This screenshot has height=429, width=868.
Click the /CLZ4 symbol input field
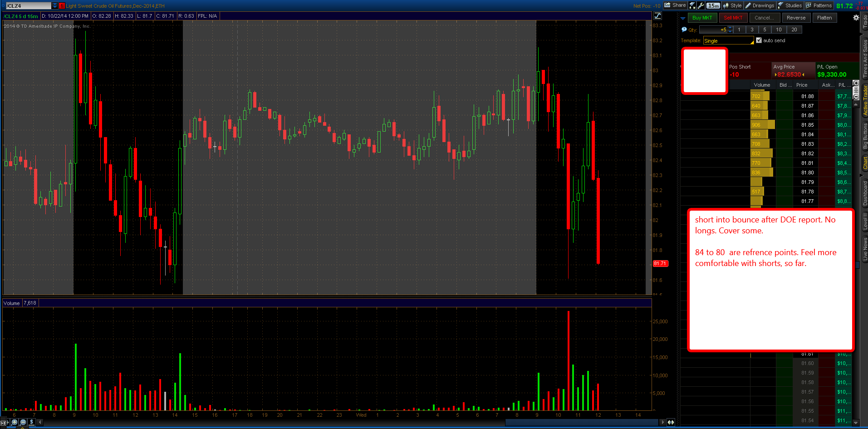point(28,6)
